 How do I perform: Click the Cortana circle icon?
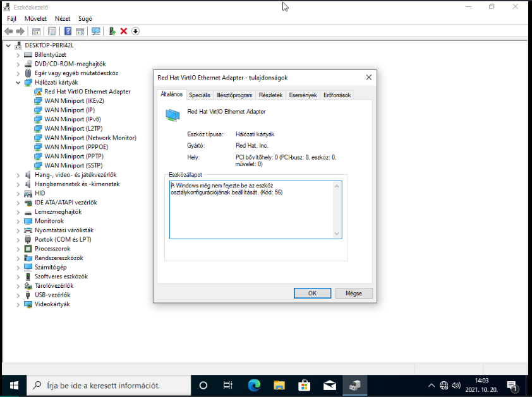click(x=203, y=386)
